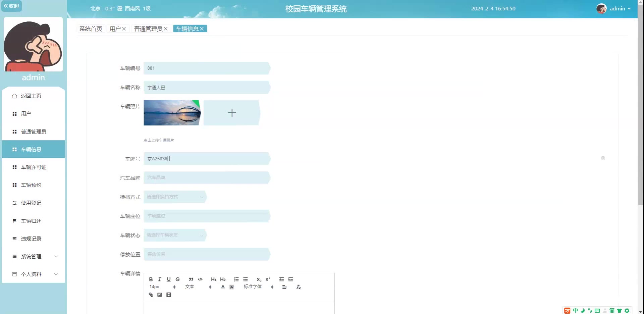Screen dimensions: 644x314
Task: Open 车辆许可证 in the sidebar
Action: pyautogui.click(x=34, y=167)
